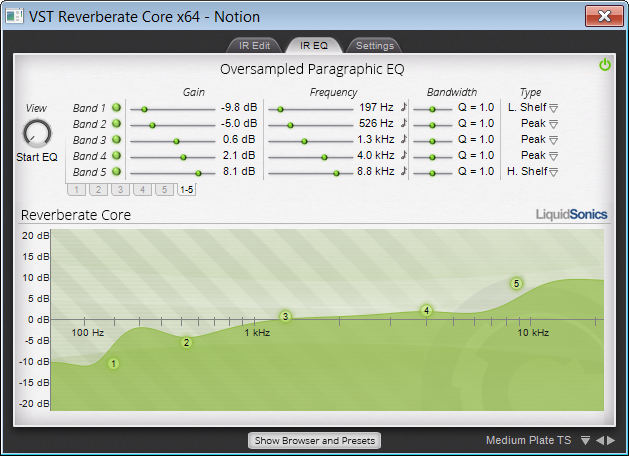Show only band 1 tab

76,190
